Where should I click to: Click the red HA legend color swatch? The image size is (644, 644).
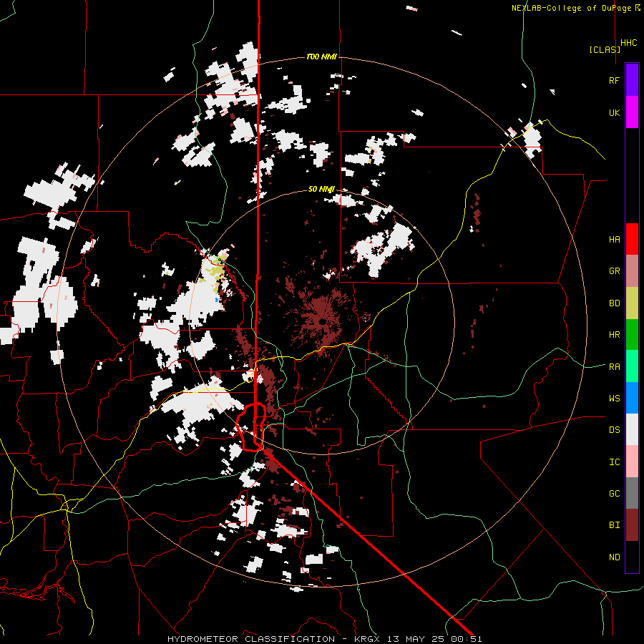click(632, 239)
